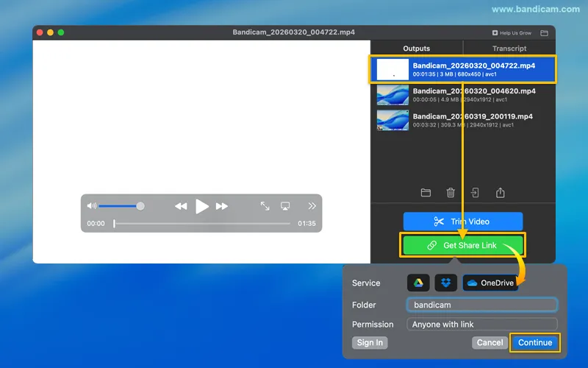Viewport: 588px width, 368px height.
Task: Click the fast-forward playback button
Action: pyautogui.click(x=222, y=206)
